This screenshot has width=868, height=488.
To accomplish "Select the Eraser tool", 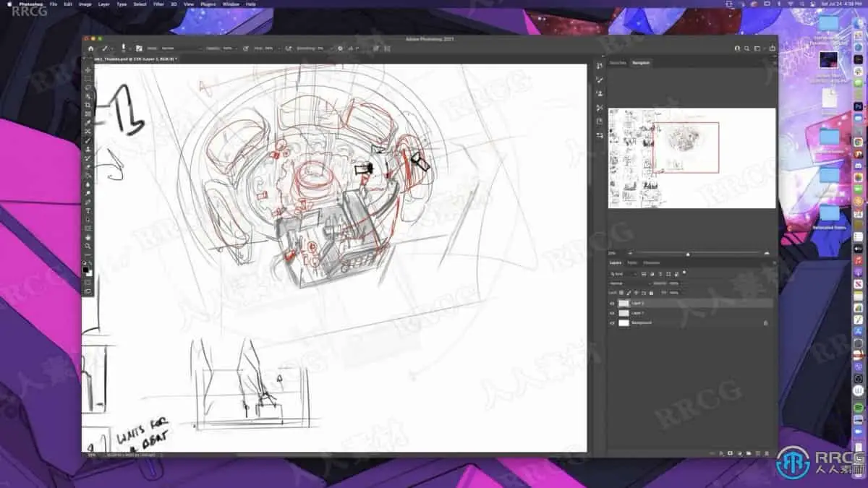I will coord(88,167).
